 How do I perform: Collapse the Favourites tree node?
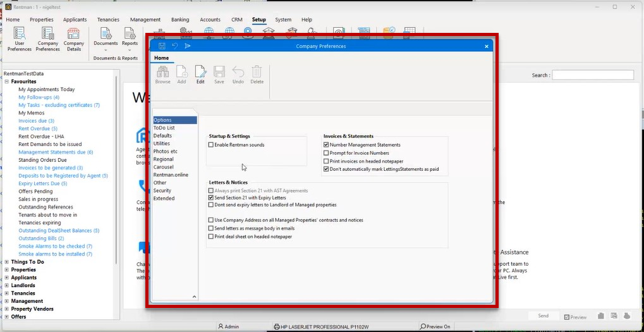click(6, 82)
